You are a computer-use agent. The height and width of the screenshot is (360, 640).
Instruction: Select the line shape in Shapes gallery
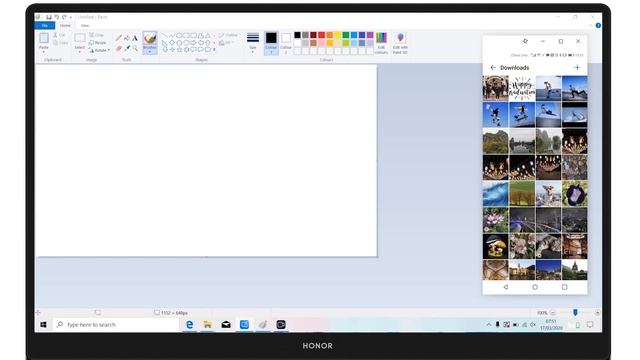[x=164, y=36]
